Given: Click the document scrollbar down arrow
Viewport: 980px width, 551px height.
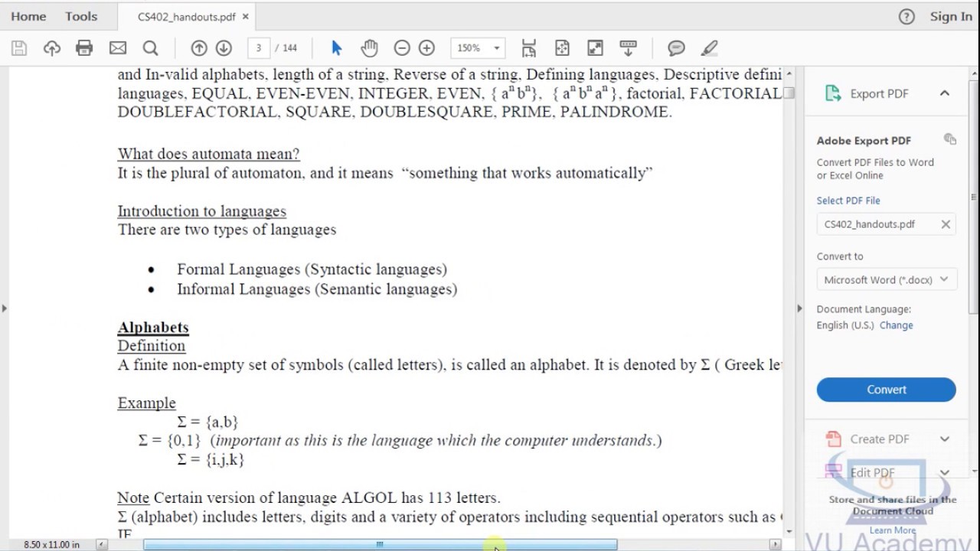Looking at the screenshot, I should tap(789, 531).
